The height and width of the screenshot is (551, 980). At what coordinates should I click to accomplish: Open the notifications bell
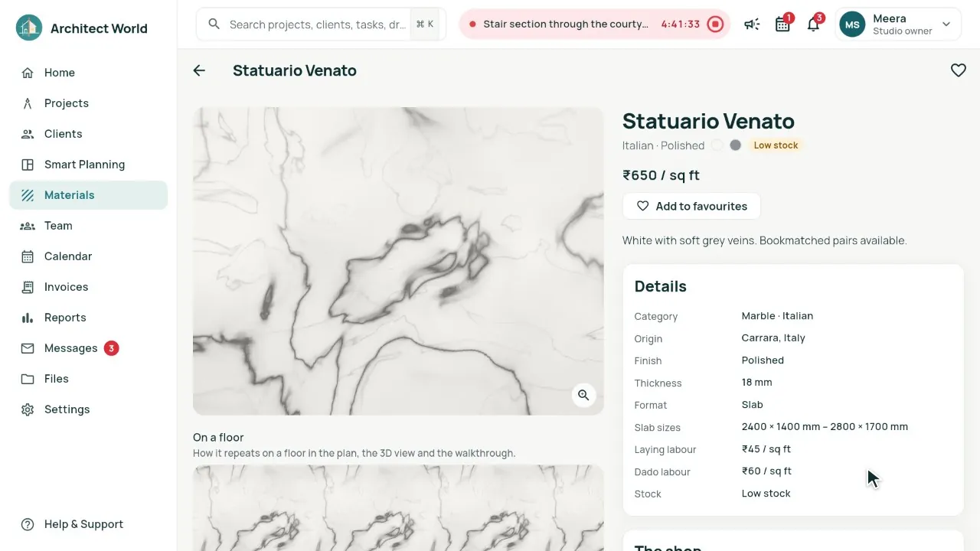coord(813,24)
